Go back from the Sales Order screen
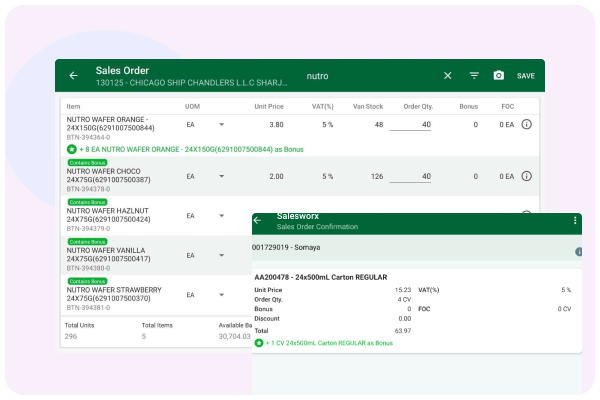600x400 pixels. [73, 76]
